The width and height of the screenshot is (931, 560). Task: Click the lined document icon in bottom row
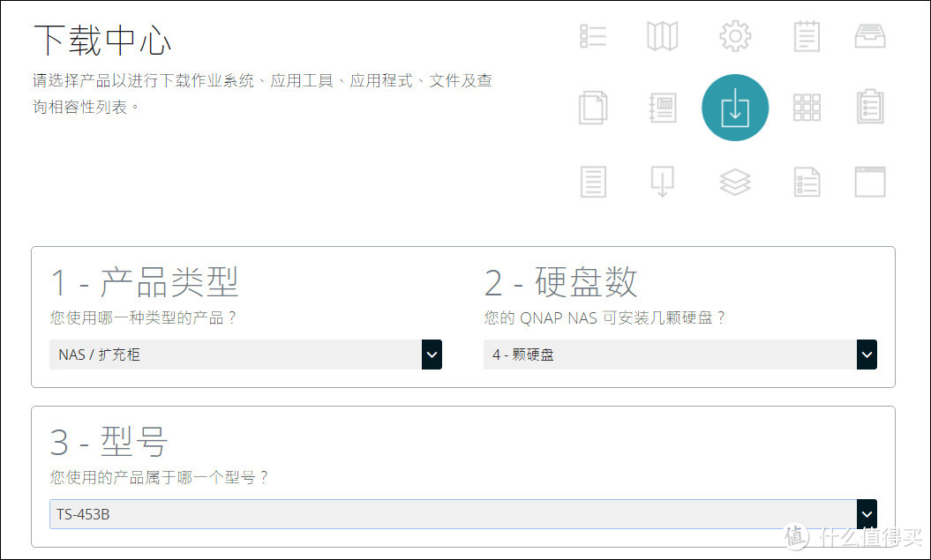pyautogui.click(x=593, y=181)
